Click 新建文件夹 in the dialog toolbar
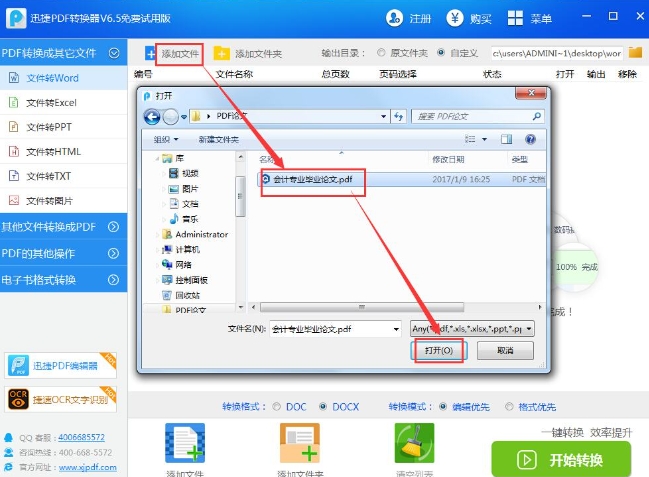 click(219, 140)
